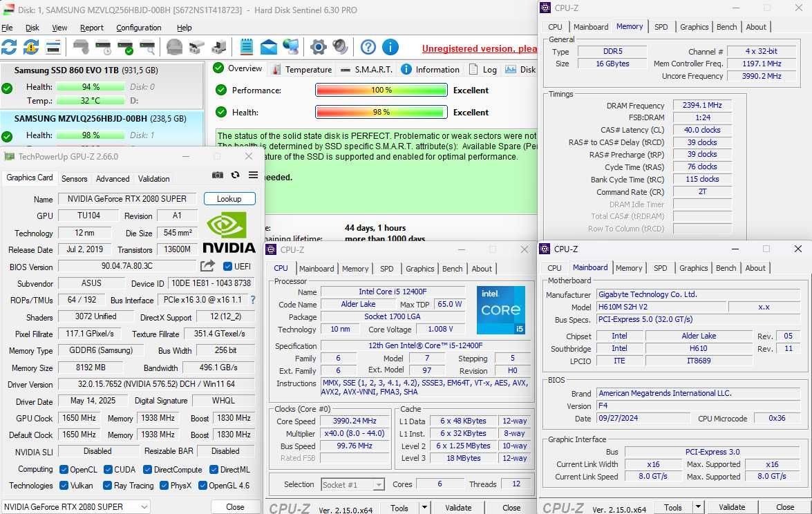Toggle the CUDA checkbox

108,470
